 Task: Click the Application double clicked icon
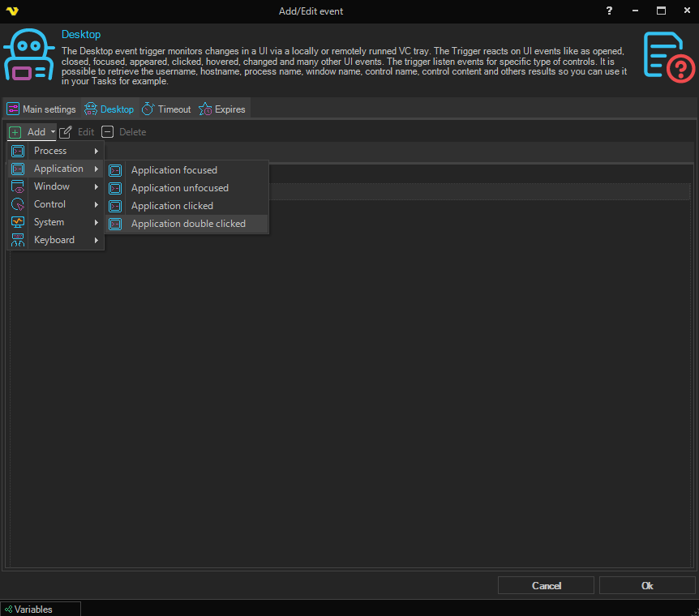click(x=115, y=224)
